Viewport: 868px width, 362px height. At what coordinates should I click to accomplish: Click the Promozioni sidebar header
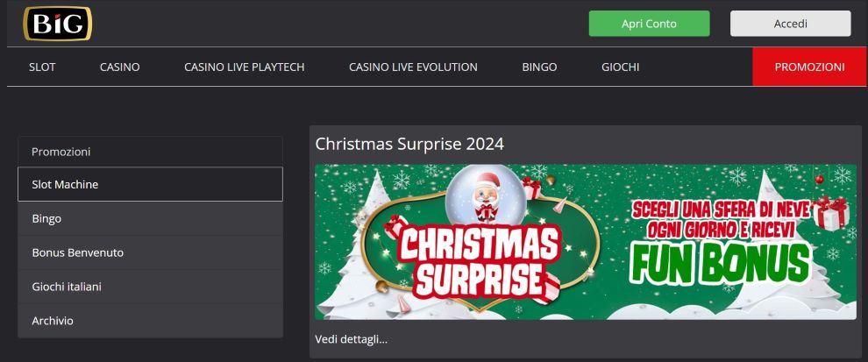click(x=150, y=151)
